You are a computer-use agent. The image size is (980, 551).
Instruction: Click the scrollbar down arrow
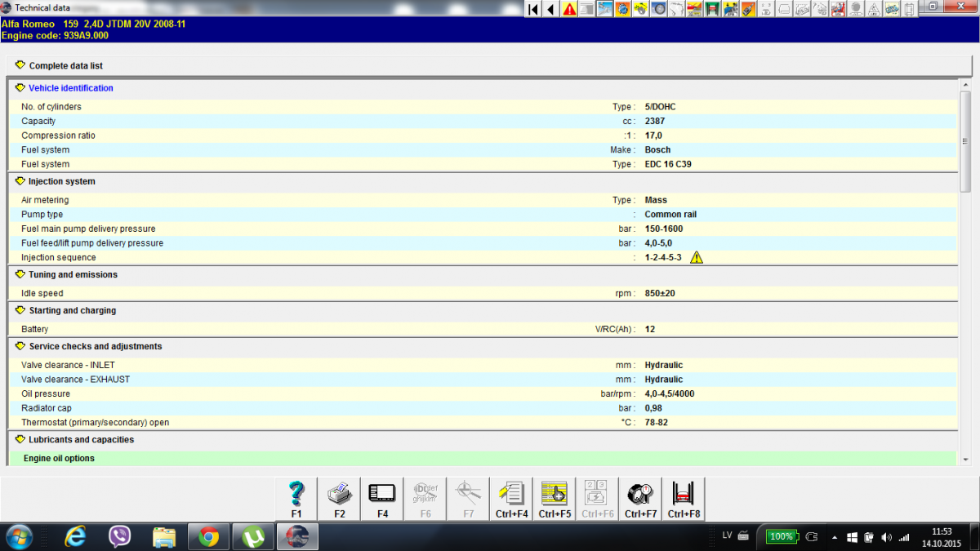click(x=965, y=460)
